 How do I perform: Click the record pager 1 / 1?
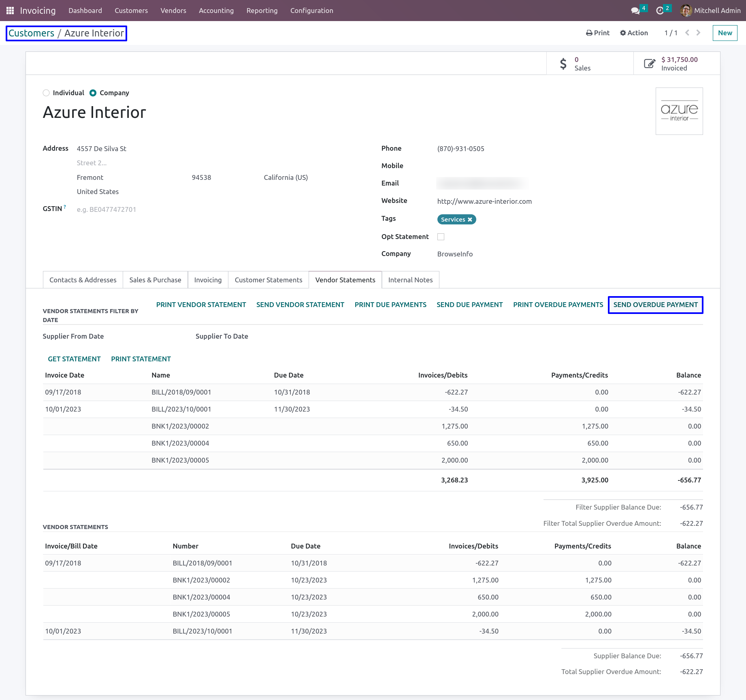pos(671,33)
